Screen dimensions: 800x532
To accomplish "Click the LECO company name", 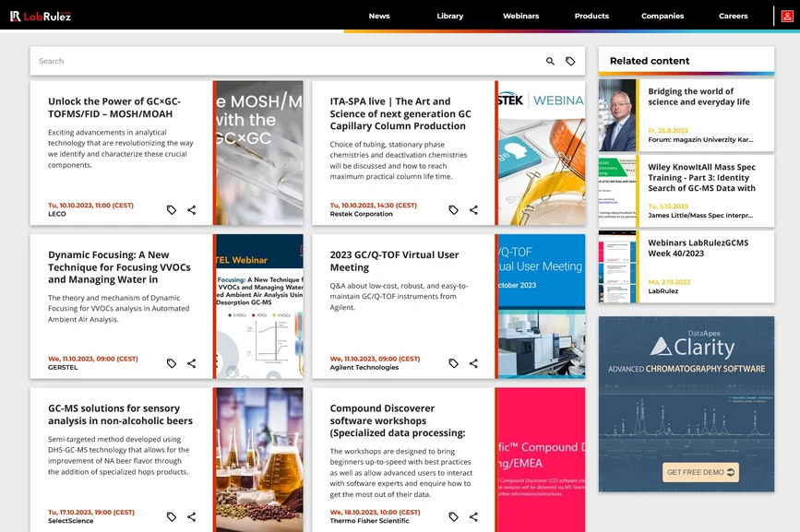I will tap(57, 214).
